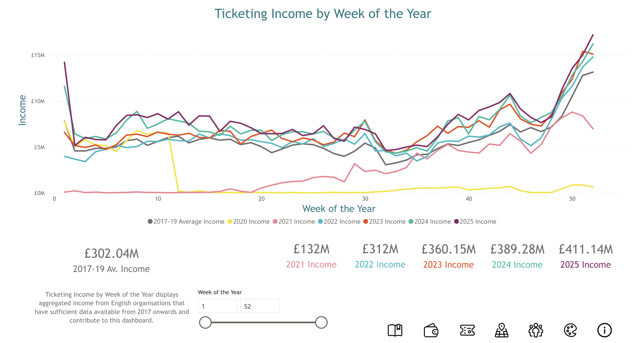Click the £302.04M 2017-19 Av. Income figure
The image size is (644, 343).
tap(112, 253)
